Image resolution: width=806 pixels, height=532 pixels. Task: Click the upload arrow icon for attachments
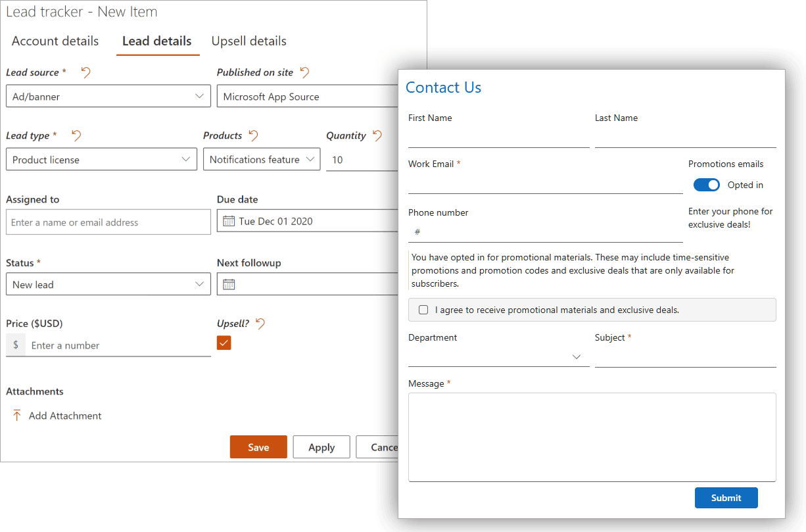17,416
